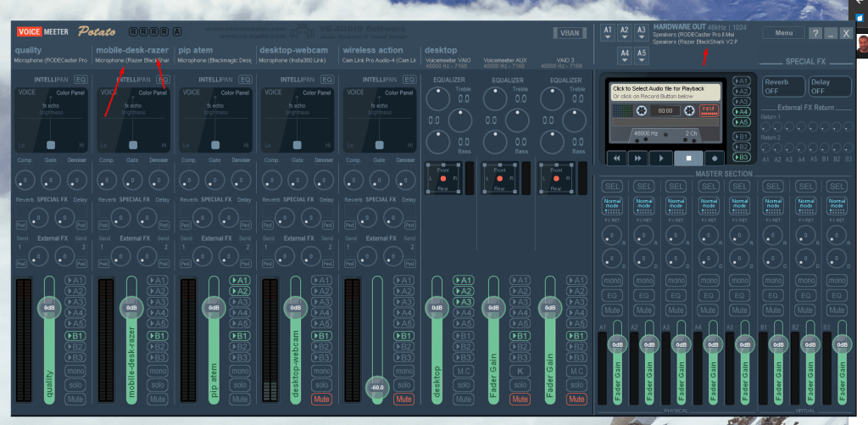Viewport: 868px width, 425px height.
Task: Toggle A3 routing on the desktop strip
Action: pyautogui.click(x=464, y=302)
